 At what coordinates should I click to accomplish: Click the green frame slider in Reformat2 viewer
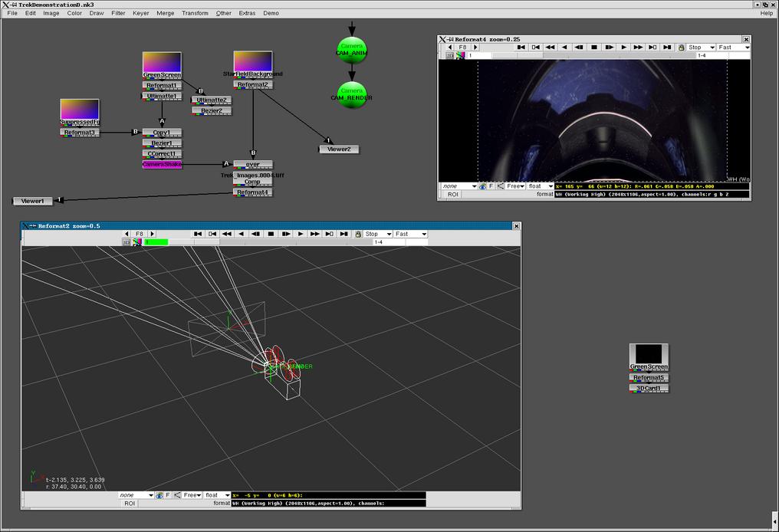pos(156,242)
